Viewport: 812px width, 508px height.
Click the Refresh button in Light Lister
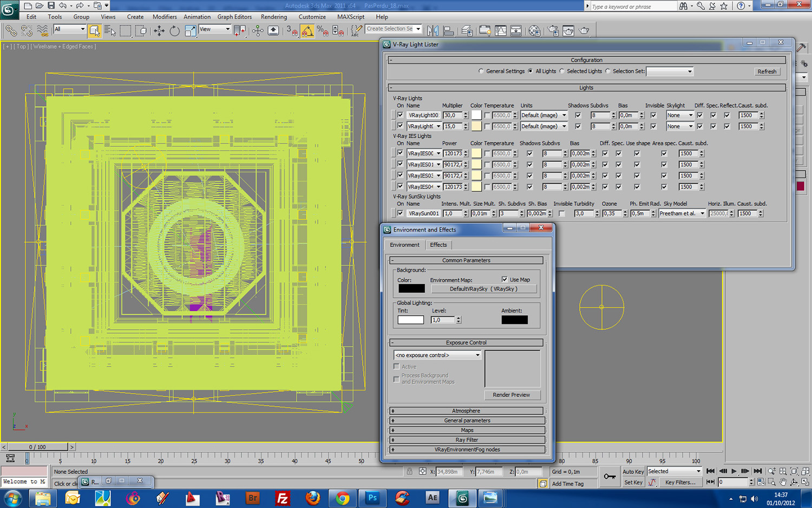tap(767, 71)
